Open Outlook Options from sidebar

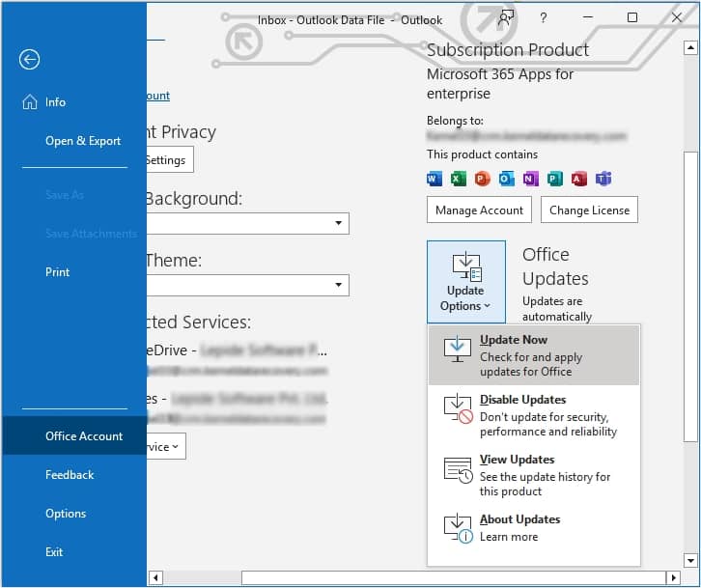[x=74, y=514]
